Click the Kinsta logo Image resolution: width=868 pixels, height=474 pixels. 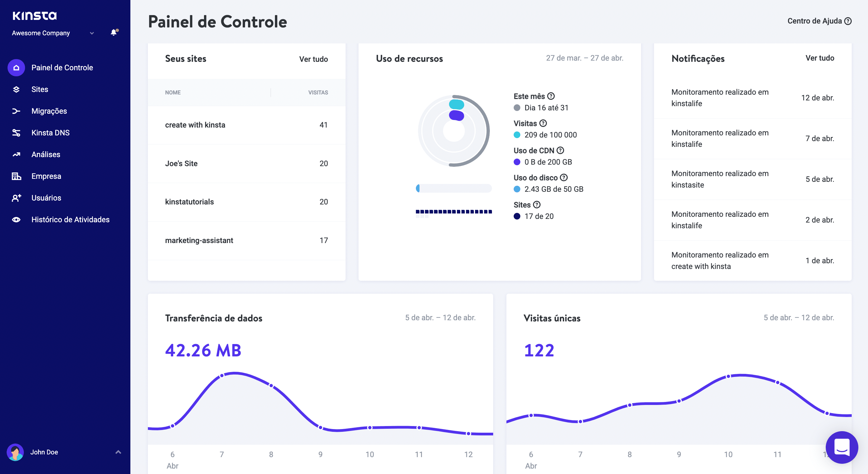[x=35, y=15]
